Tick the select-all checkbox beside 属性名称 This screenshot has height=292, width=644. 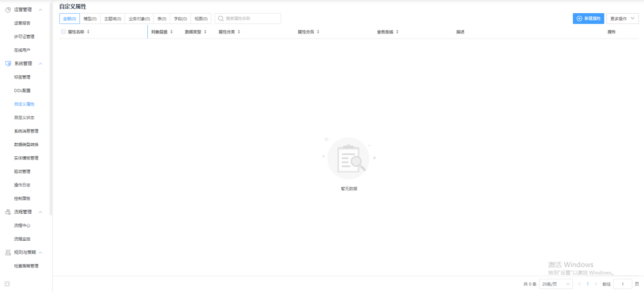tap(63, 32)
